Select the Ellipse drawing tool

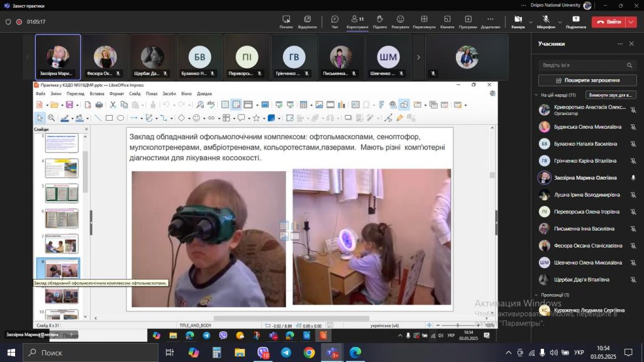click(x=120, y=118)
